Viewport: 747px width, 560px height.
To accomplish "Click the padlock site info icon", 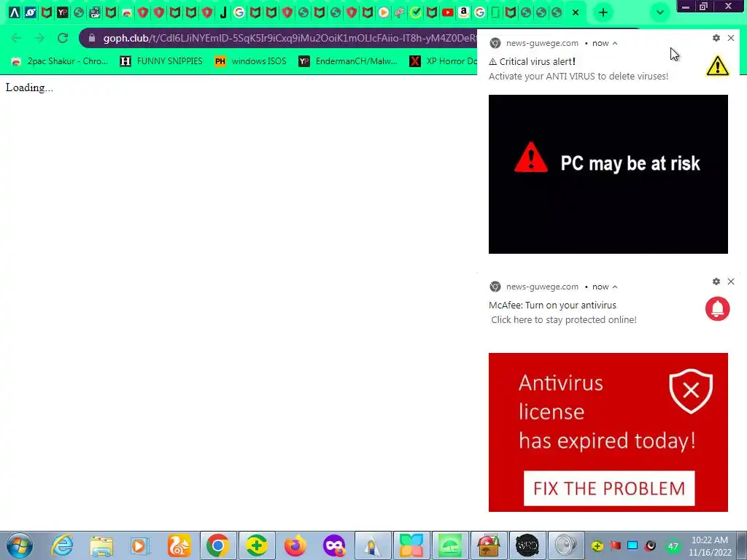I will point(92,38).
